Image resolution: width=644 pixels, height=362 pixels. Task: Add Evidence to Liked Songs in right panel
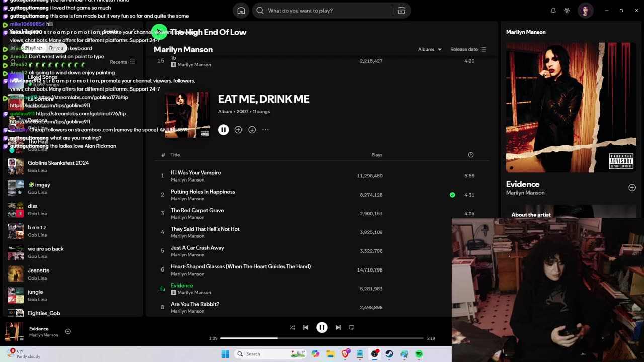(x=632, y=188)
